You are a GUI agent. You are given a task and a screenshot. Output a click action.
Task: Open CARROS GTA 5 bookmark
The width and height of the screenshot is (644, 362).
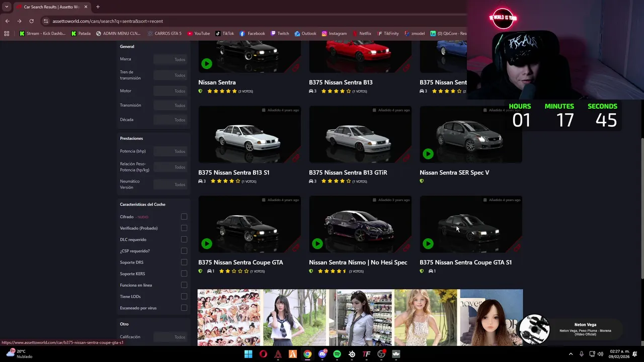point(165,34)
